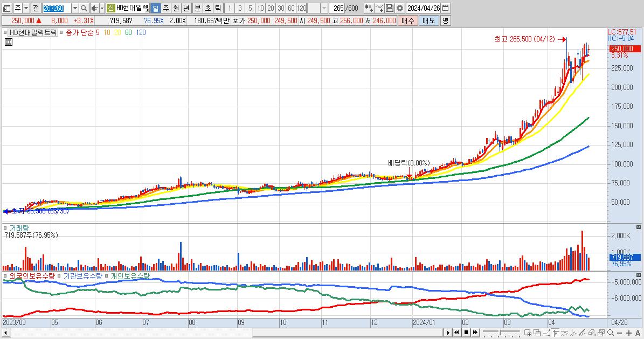Open the date calendar picker icon
Viewport: 644px width, 339px height.
(445, 8)
